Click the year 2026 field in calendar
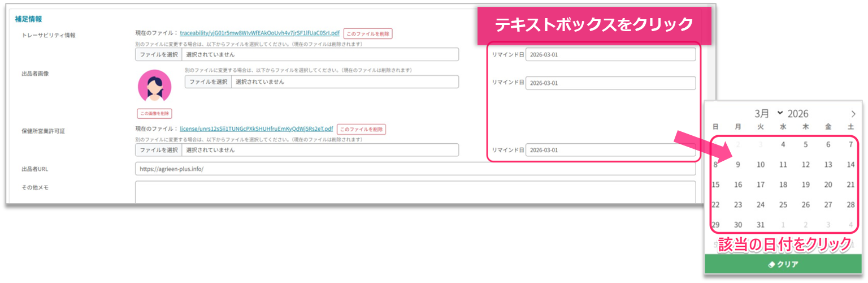 [798, 114]
